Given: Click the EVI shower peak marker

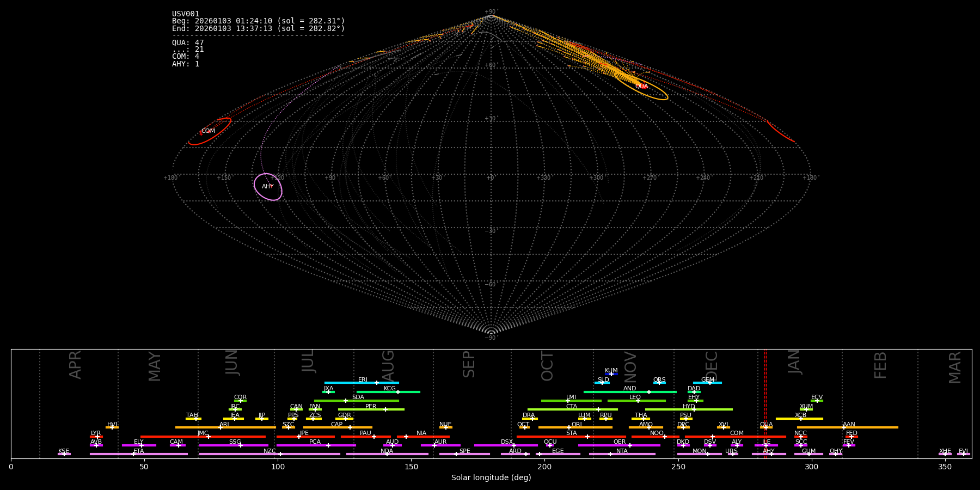Looking at the screenshot, I should pos(963,454).
